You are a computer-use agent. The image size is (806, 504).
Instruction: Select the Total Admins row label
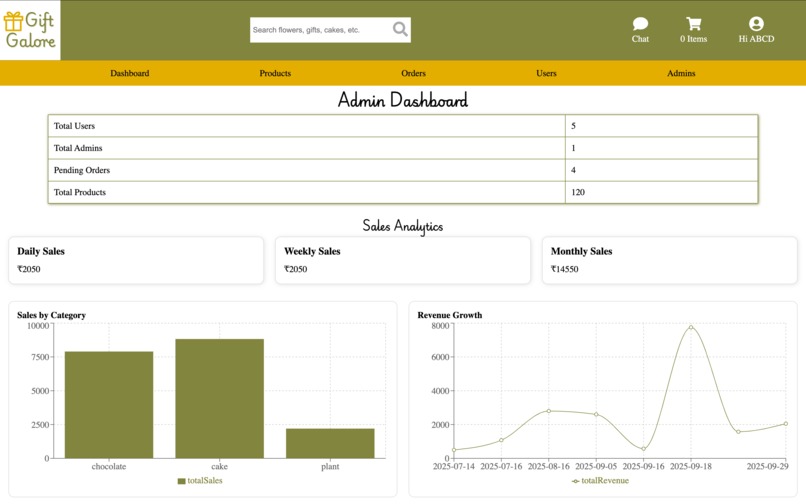[78, 148]
